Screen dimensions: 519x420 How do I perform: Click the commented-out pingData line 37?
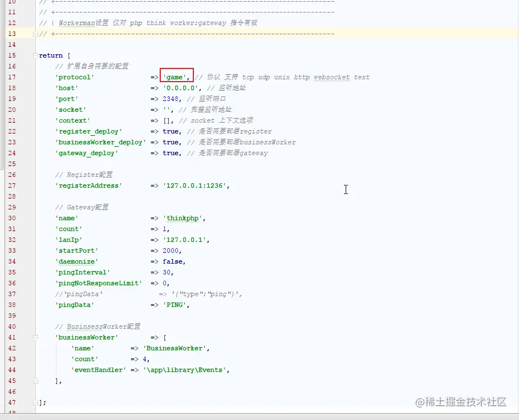(149, 294)
